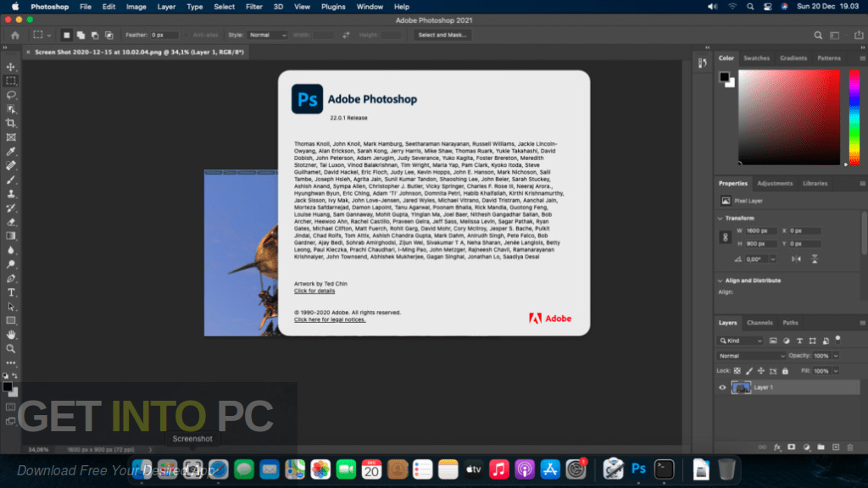Toggle visibility of Layer 1

722,387
